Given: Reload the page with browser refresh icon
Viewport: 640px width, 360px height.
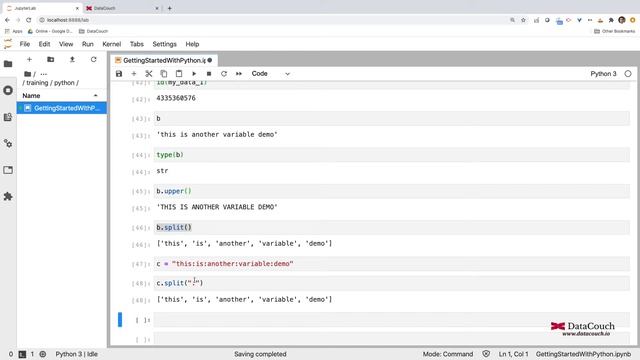Looking at the screenshot, I should click(x=29, y=20).
